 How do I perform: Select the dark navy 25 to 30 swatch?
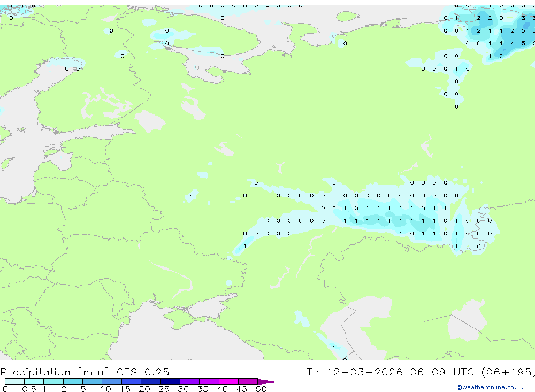click(x=170, y=381)
